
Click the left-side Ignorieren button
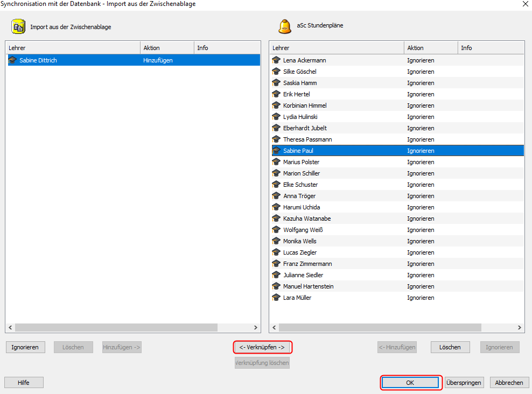click(x=25, y=347)
